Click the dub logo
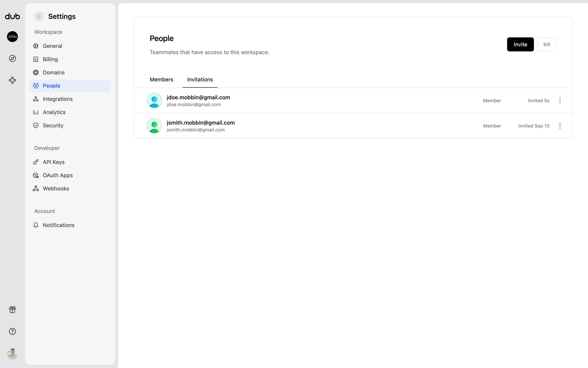 click(12, 16)
